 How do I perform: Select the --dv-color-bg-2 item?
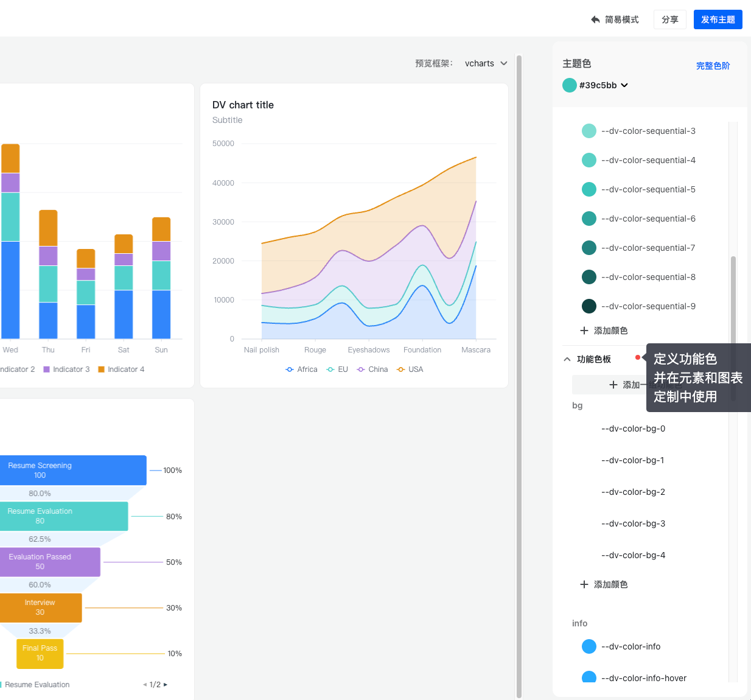pos(633,492)
